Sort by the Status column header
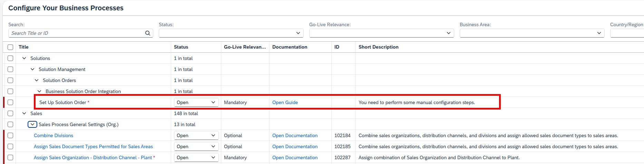Image resolution: width=644 pixels, height=164 pixels. (181, 47)
